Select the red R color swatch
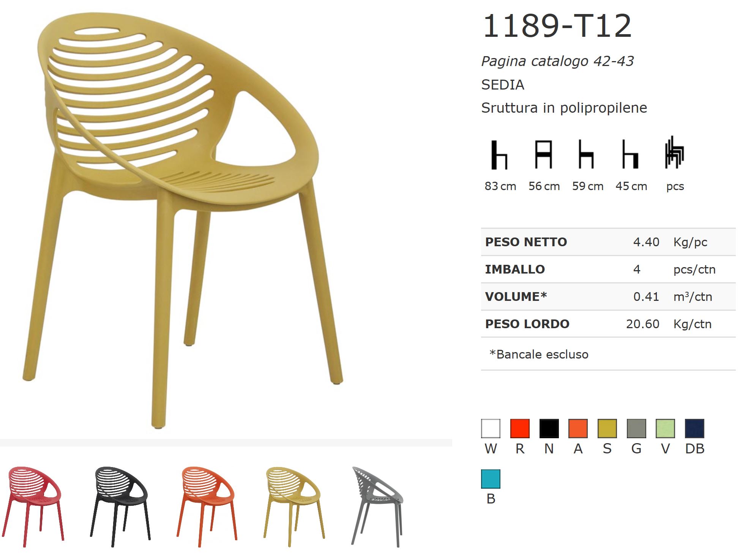Screen dimensions: 740x560 click(x=520, y=428)
